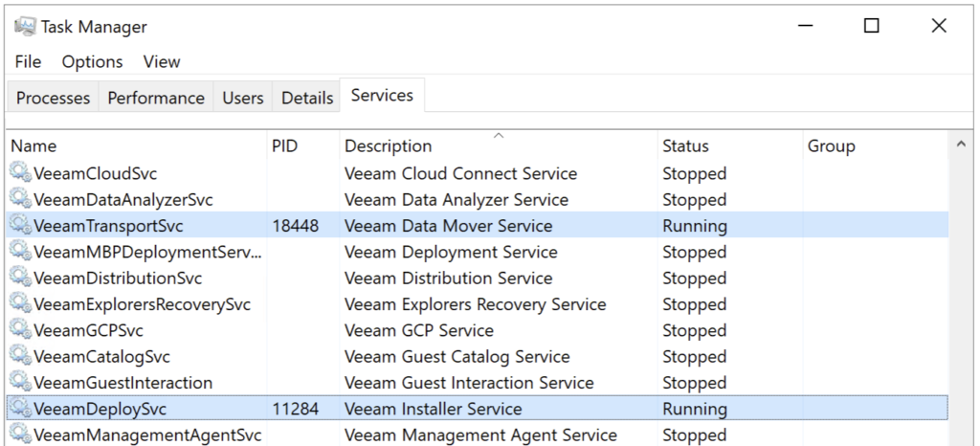Open the View menu

161,62
